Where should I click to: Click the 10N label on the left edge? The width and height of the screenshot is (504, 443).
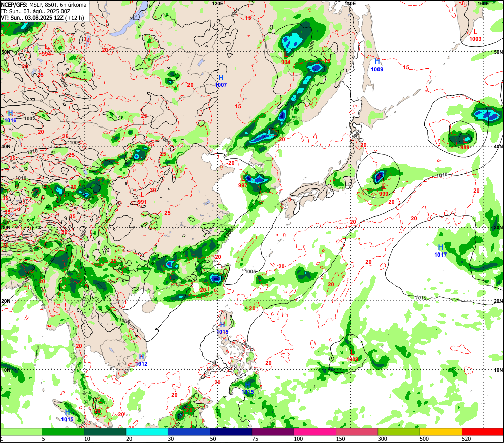point(6,370)
